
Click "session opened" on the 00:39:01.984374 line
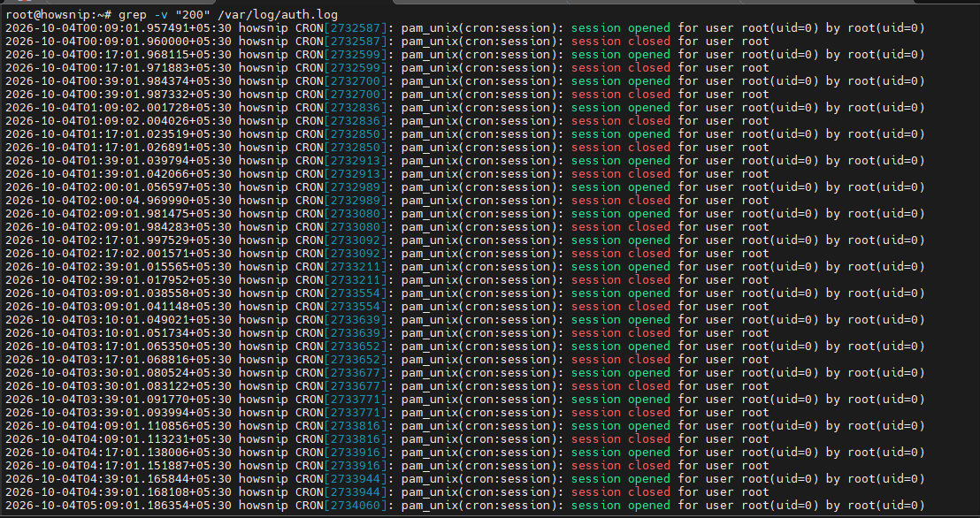click(621, 81)
